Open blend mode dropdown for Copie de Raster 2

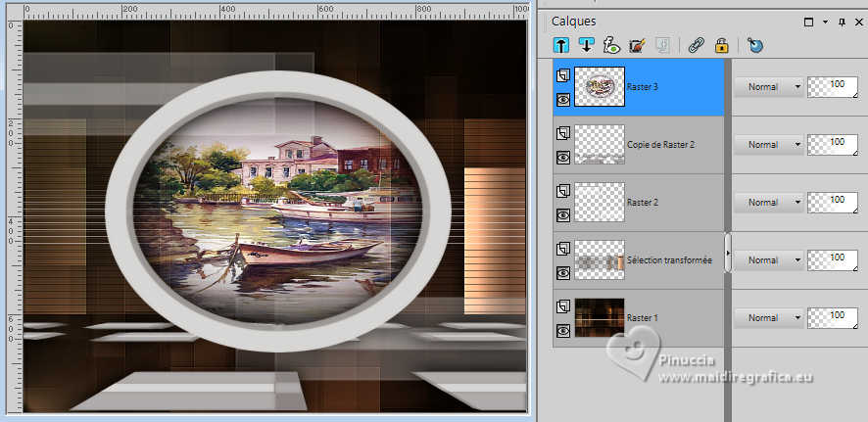tap(768, 144)
